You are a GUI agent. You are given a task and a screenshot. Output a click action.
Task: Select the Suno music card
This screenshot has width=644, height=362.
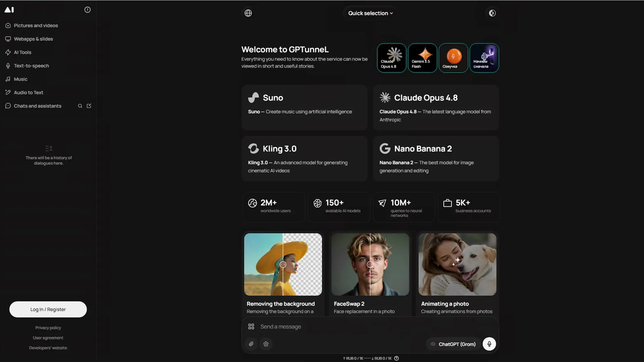click(305, 107)
